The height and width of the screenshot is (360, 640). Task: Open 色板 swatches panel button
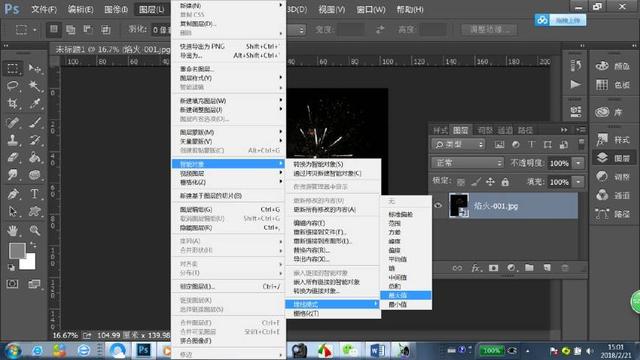click(x=613, y=85)
